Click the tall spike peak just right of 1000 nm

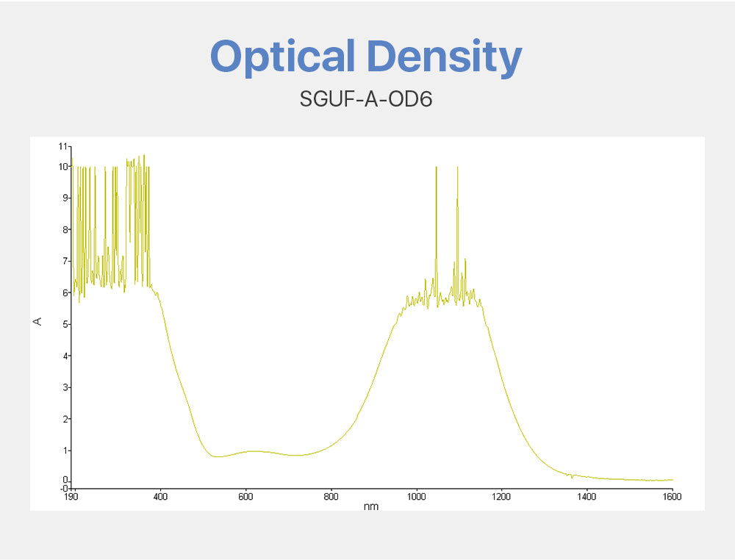click(436, 168)
